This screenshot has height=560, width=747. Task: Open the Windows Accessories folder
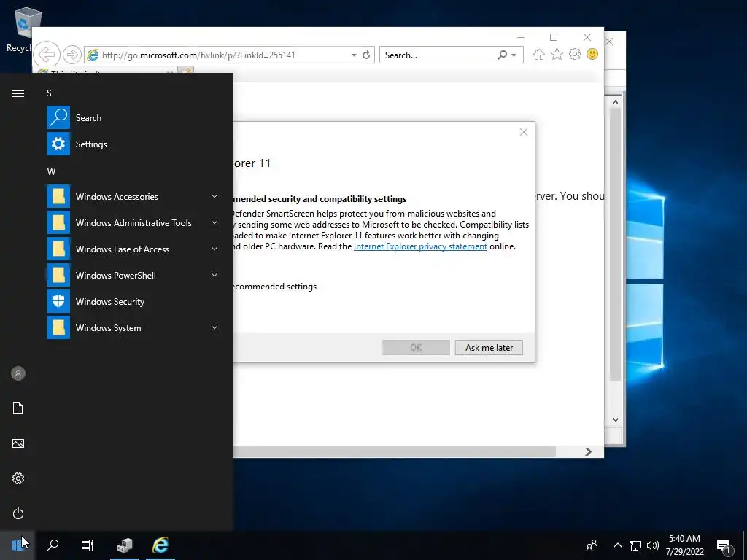click(133, 196)
